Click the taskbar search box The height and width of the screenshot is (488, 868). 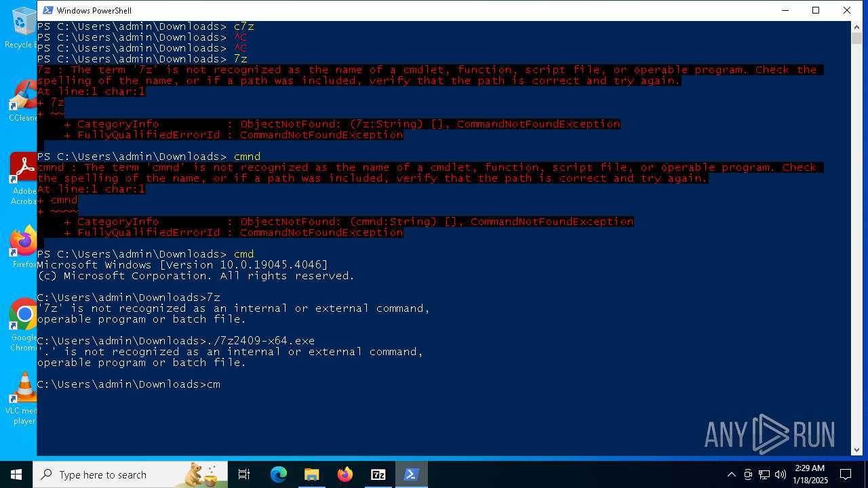(x=130, y=474)
